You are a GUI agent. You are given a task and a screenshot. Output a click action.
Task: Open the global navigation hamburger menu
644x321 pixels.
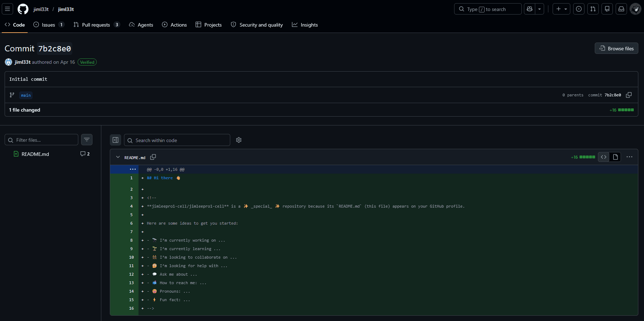coord(7,9)
